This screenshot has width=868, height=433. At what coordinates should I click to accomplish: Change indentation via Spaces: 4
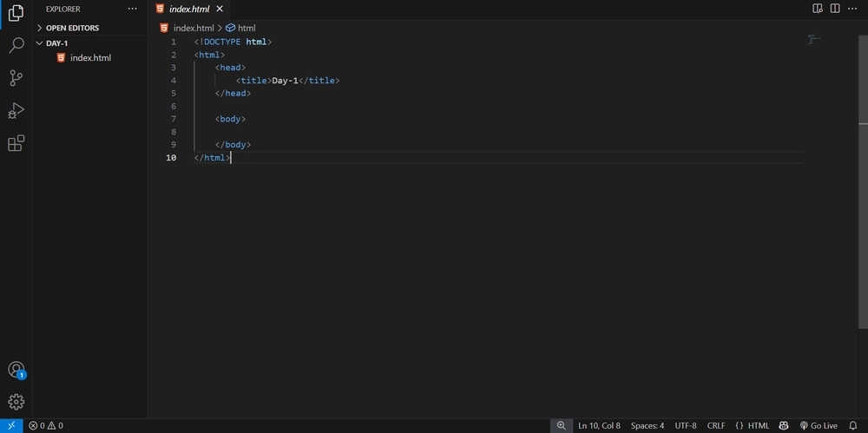coord(648,426)
